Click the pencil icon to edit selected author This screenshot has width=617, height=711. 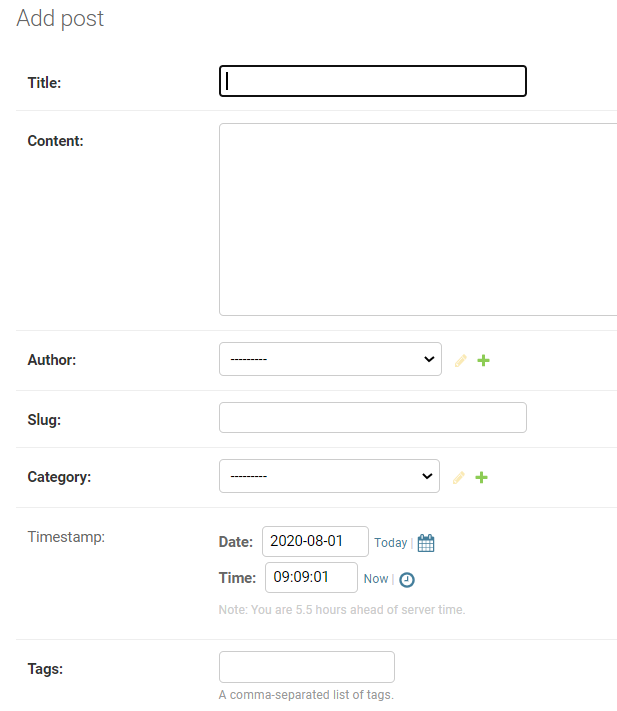(461, 360)
